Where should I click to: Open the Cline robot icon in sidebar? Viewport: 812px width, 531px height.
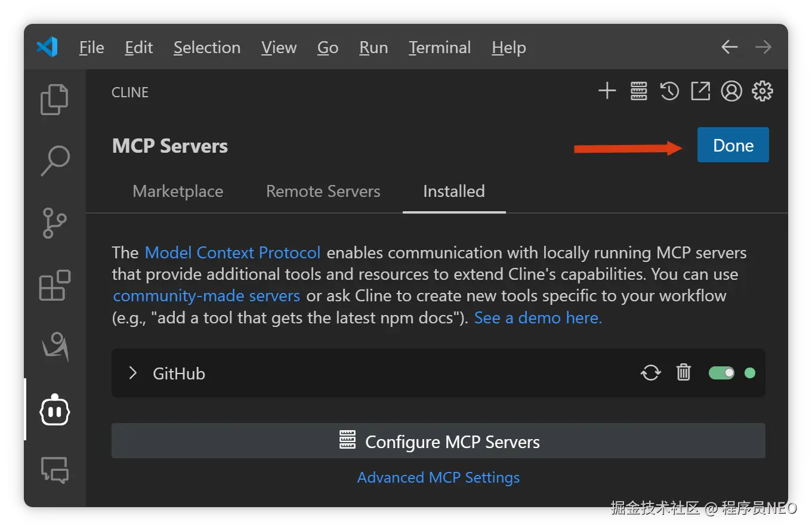coord(55,410)
